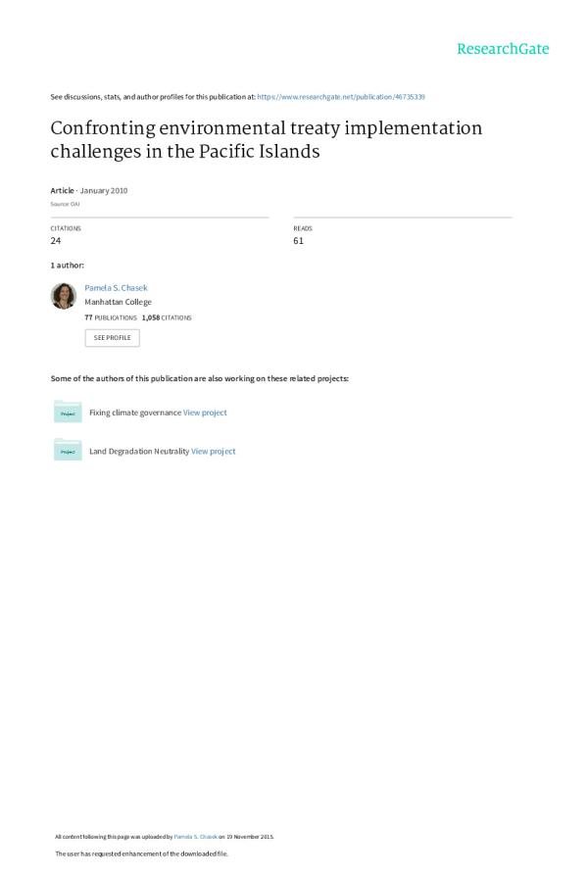Click the Land Degradation Neutrality project icon

pyautogui.click(x=68, y=451)
